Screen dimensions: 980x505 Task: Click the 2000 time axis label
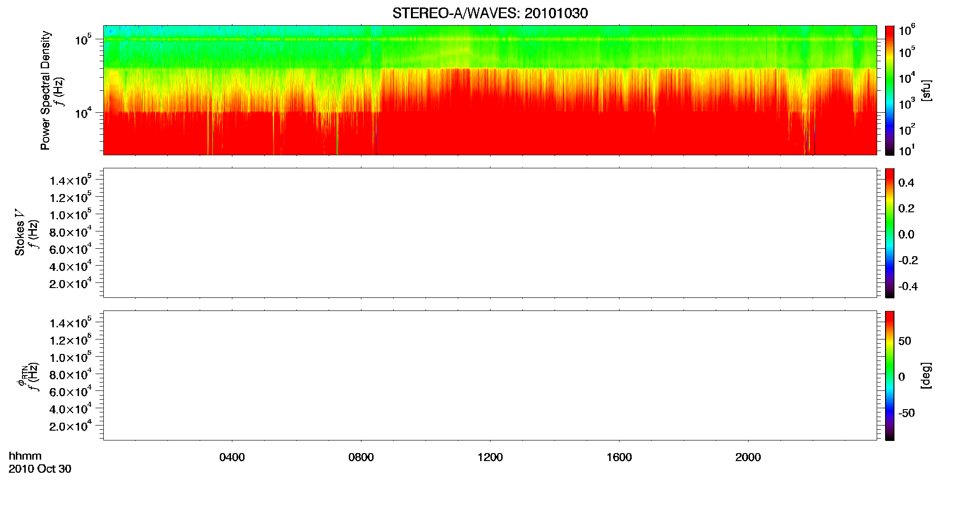(x=748, y=457)
